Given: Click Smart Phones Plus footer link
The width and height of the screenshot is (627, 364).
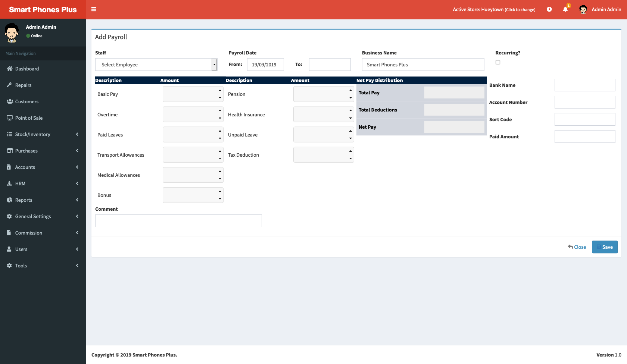Looking at the screenshot, I should pos(154,355).
